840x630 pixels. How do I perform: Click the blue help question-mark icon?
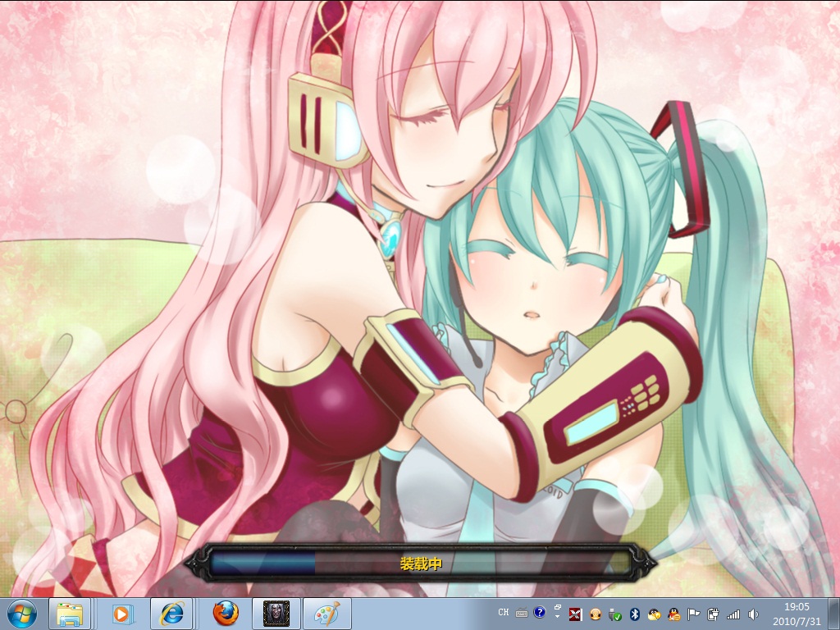540,612
